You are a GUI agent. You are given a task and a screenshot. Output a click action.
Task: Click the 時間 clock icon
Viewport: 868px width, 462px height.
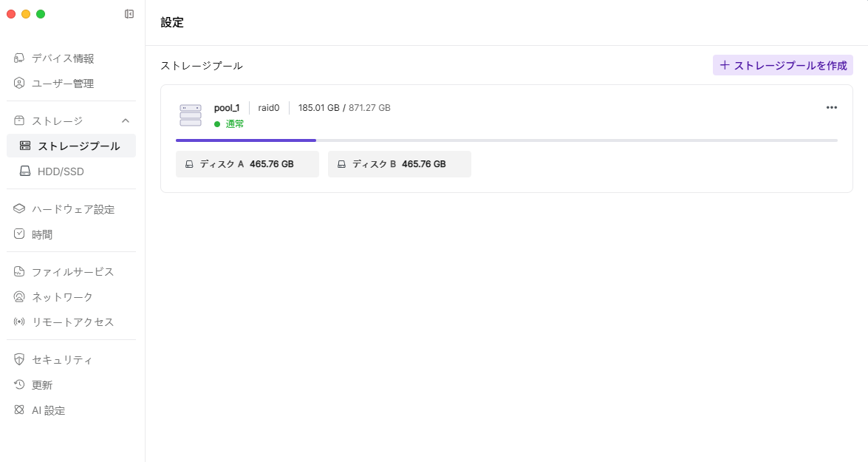pos(19,234)
